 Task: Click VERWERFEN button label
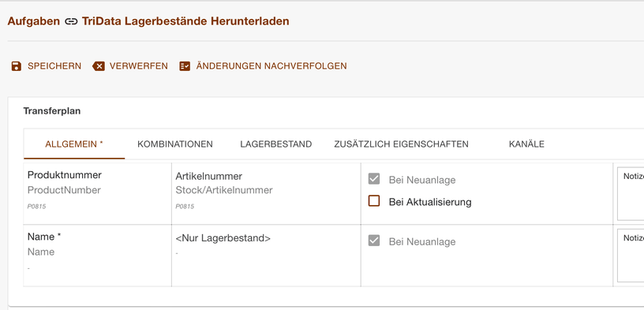point(139,66)
